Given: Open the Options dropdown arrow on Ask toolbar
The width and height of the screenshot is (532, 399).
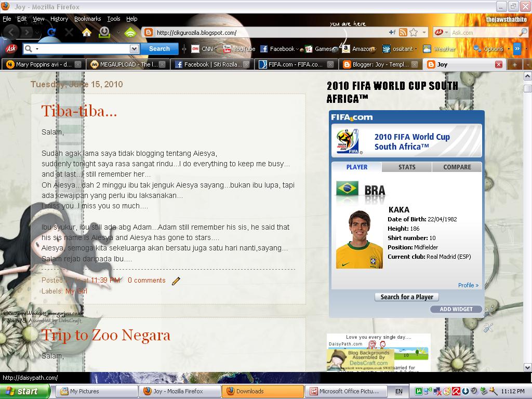Looking at the screenshot, I should (x=509, y=49).
